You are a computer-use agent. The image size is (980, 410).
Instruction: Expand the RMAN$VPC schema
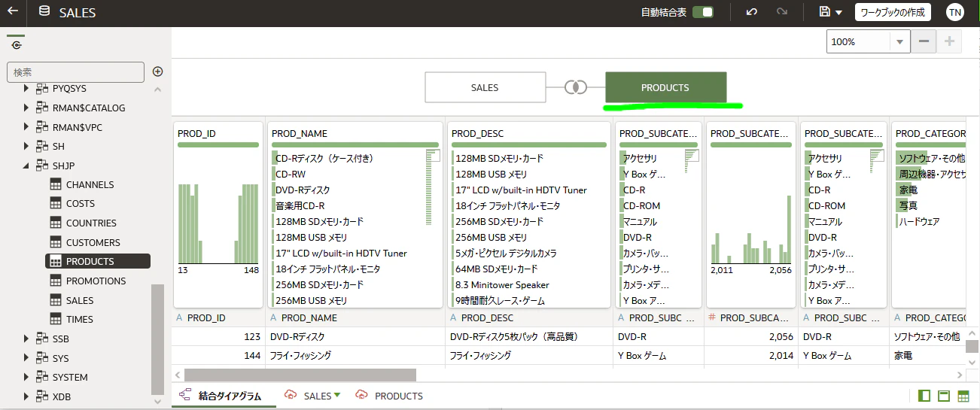pyautogui.click(x=26, y=127)
